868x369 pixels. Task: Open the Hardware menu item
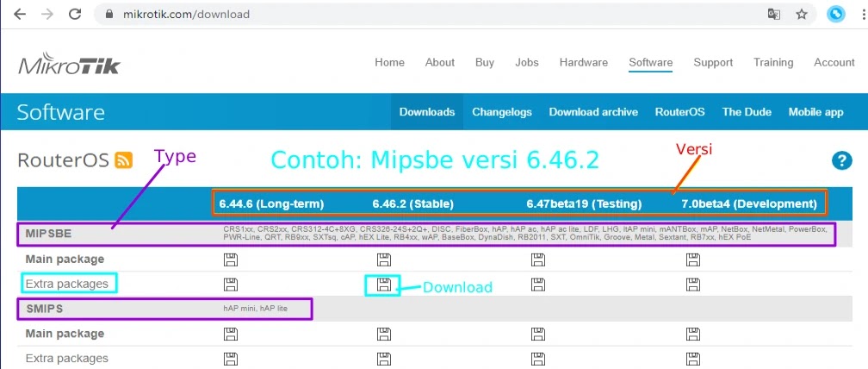584,63
